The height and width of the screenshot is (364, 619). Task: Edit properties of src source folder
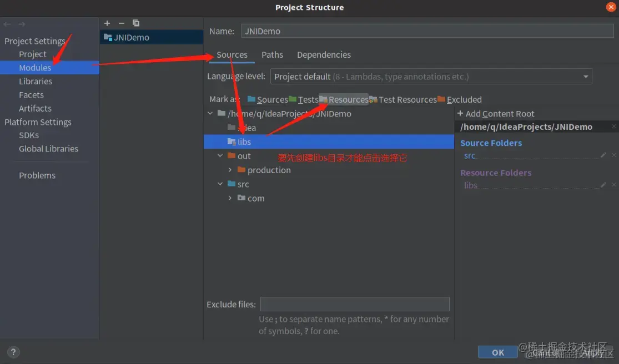(x=603, y=155)
